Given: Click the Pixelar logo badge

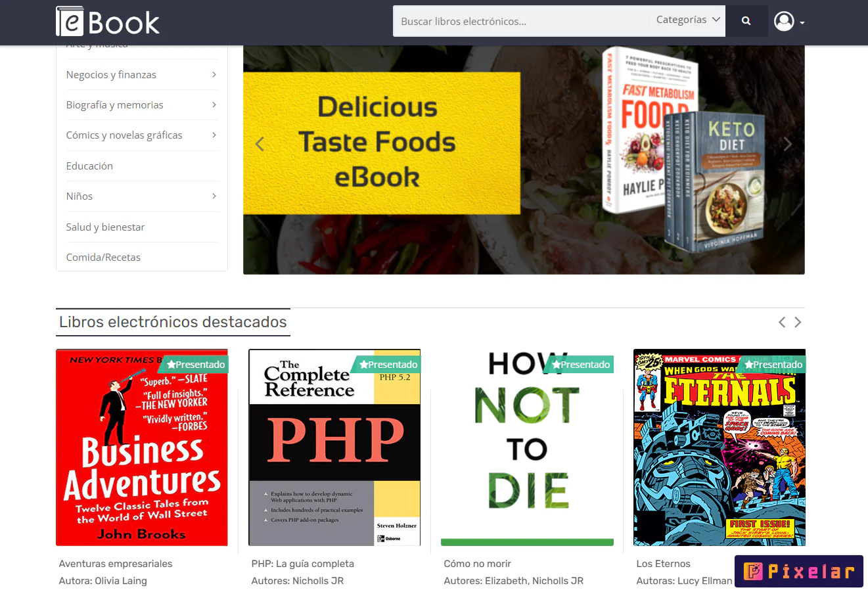Looking at the screenshot, I should click(798, 571).
